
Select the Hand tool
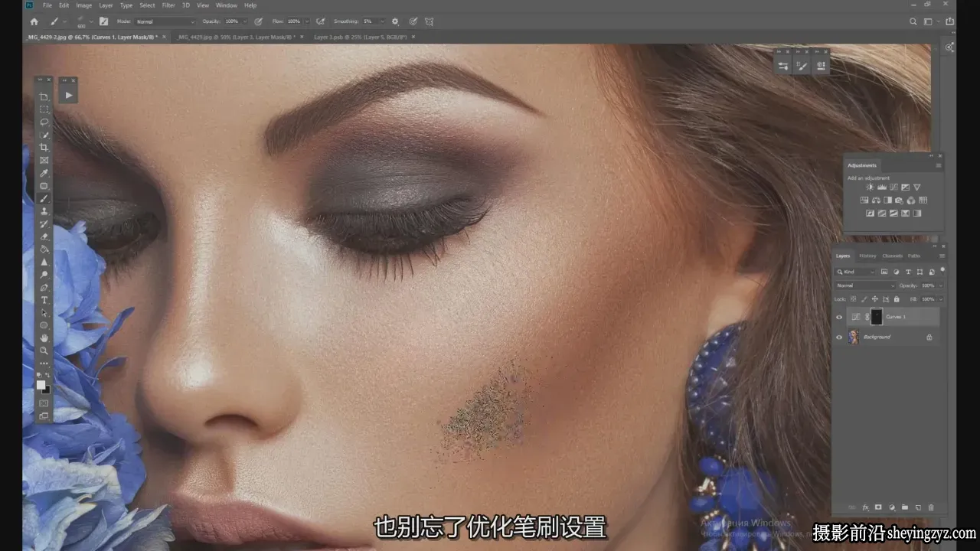[44, 337]
